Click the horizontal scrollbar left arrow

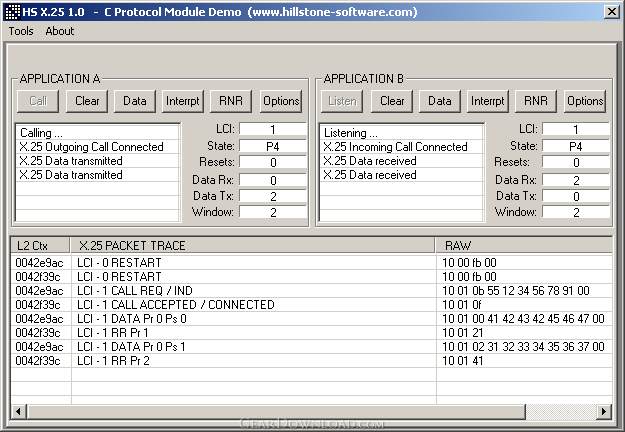tap(19, 412)
